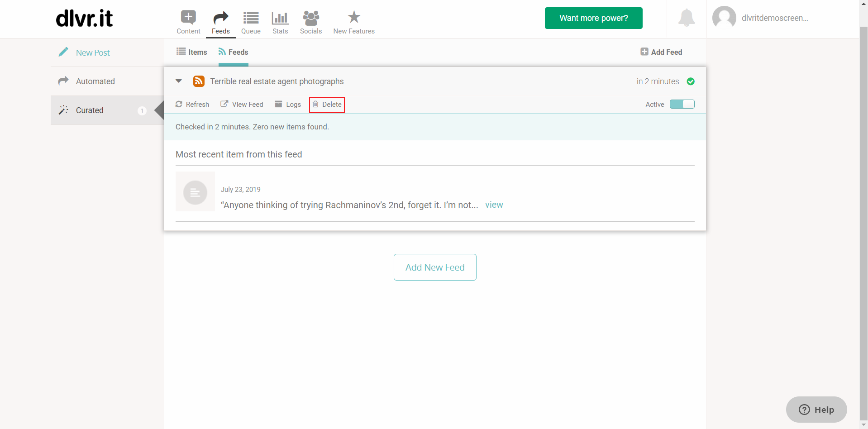Screen dimensions: 868x429
Task: Click the orange RSS feed icon
Action: (199, 81)
